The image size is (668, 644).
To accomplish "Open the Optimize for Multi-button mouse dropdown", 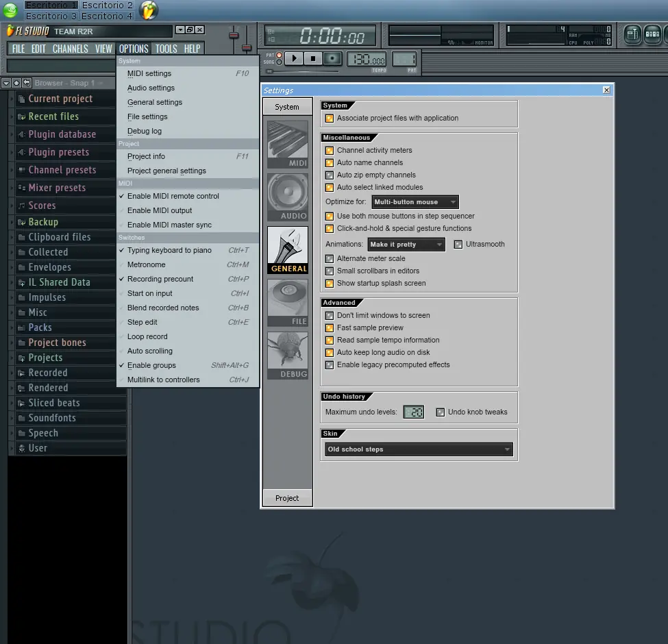I will 415,202.
